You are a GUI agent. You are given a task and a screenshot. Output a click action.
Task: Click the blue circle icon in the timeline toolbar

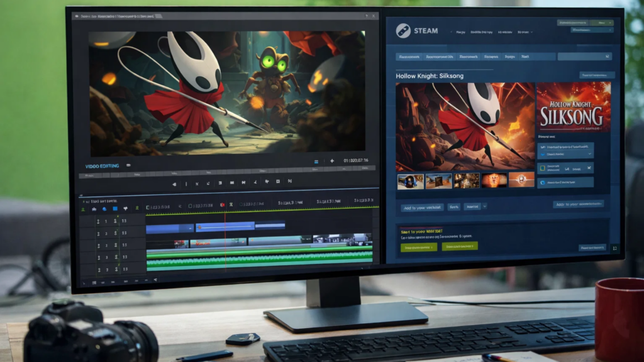click(x=104, y=208)
